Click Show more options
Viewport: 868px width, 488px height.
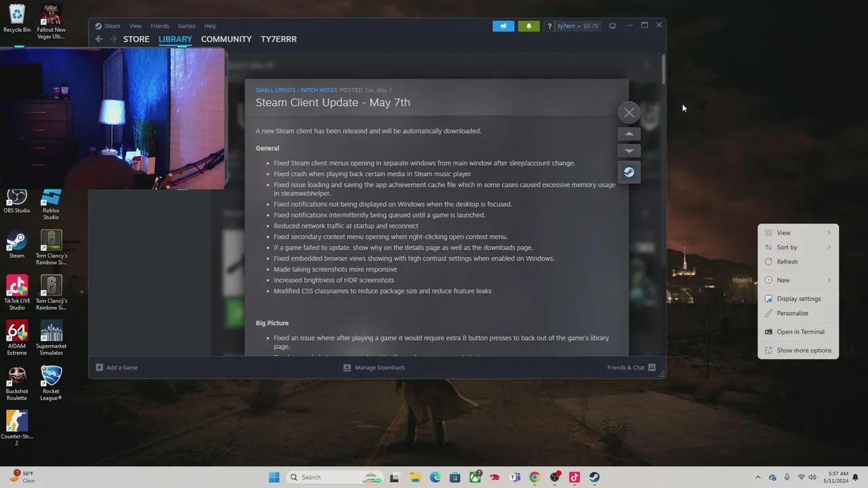798,350
